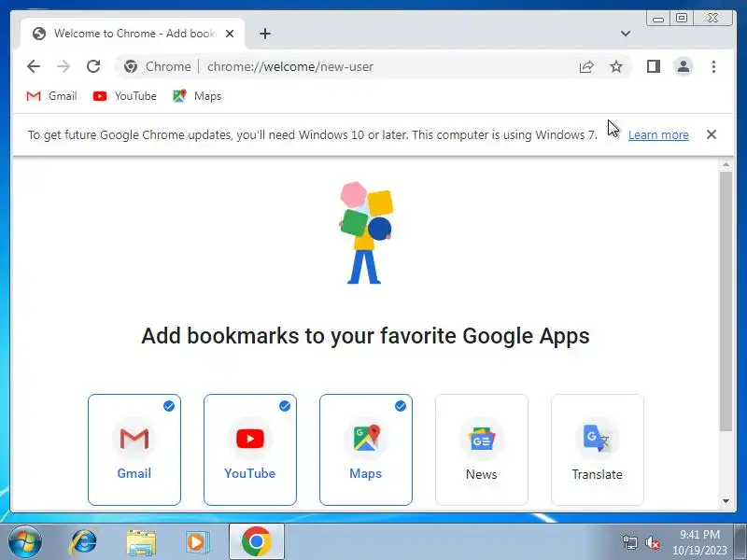Click the YouTube play logo
Viewport: 747px width, 560px height.
pos(250,439)
